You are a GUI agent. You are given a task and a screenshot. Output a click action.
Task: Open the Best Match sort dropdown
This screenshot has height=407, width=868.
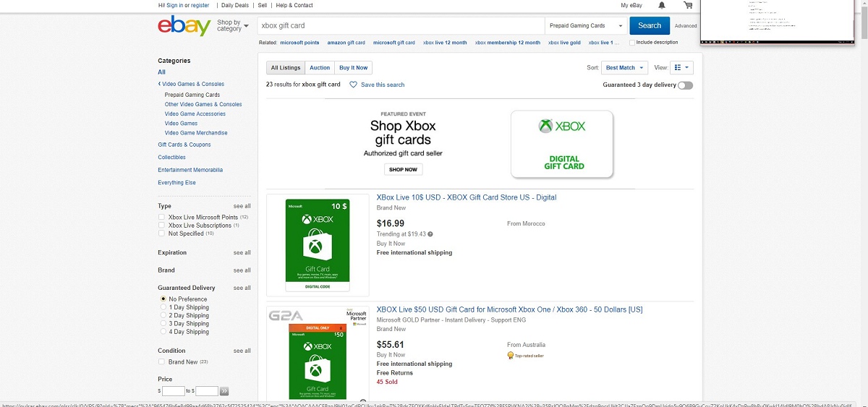pos(625,67)
